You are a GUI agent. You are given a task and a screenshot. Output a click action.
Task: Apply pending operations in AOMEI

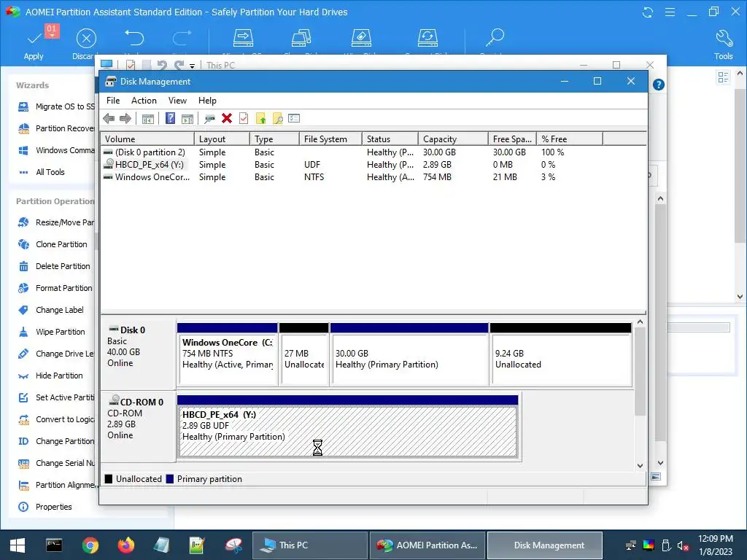click(34, 44)
